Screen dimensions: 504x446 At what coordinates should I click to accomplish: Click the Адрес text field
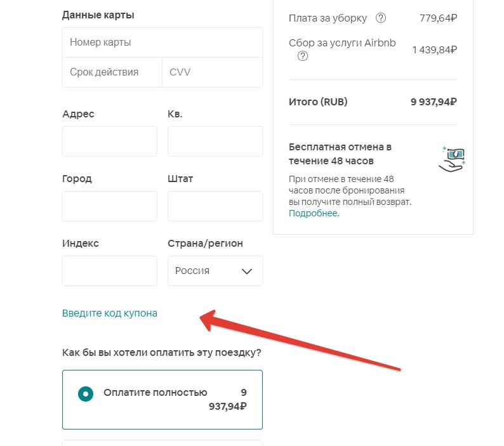[x=110, y=141]
